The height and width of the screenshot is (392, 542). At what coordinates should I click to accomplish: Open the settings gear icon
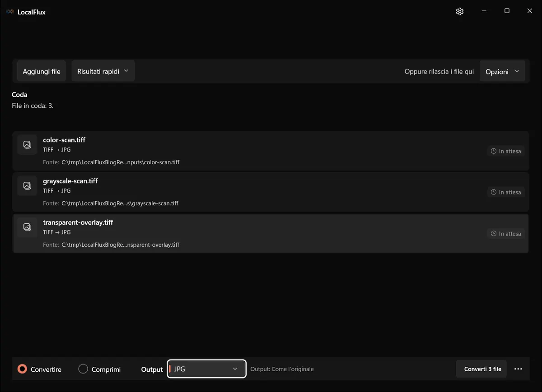pos(460,12)
